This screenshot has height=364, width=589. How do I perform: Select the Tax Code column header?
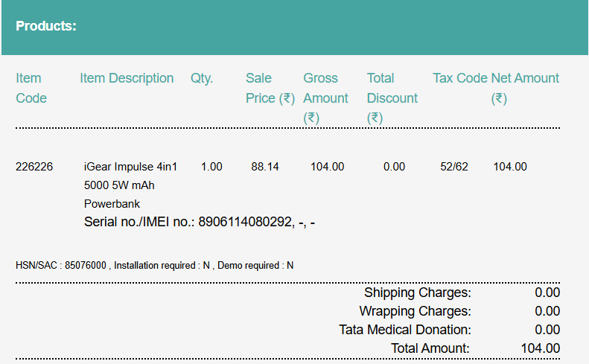tap(459, 78)
